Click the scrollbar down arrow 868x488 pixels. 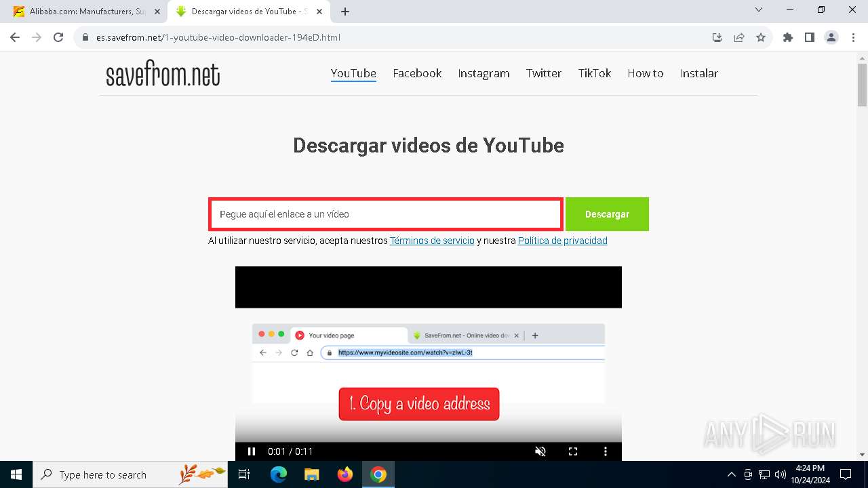click(862, 455)
